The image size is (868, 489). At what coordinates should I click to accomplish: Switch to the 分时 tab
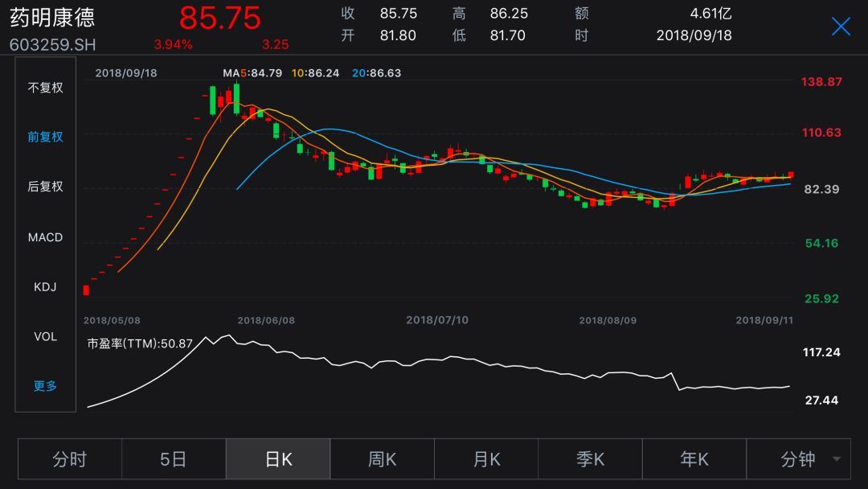(x=70, y=459)
